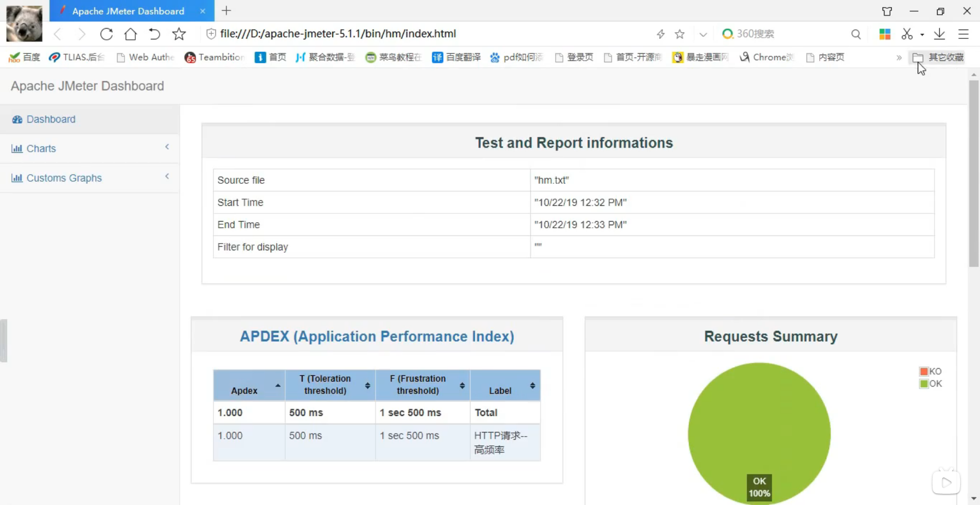Reload the page with refresh icon

[106, 34]
